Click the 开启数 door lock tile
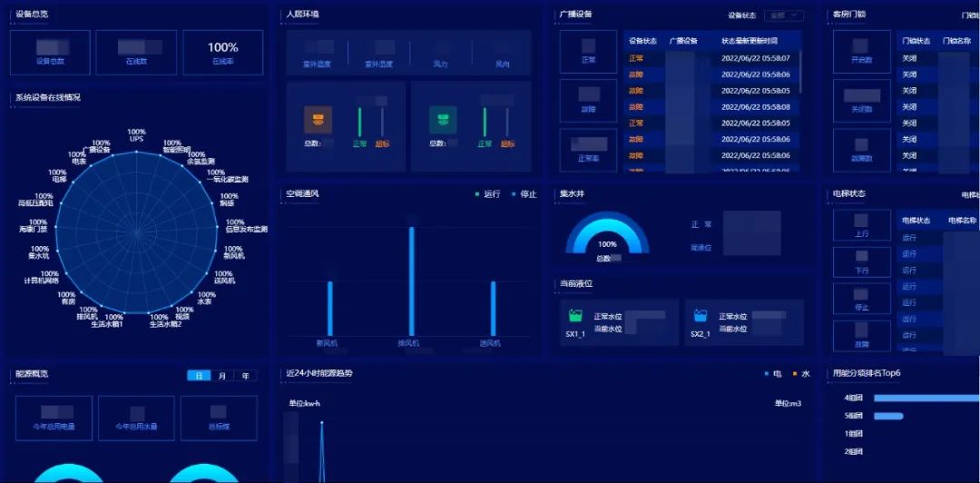 pyautogui.click(x=861, y=52)
